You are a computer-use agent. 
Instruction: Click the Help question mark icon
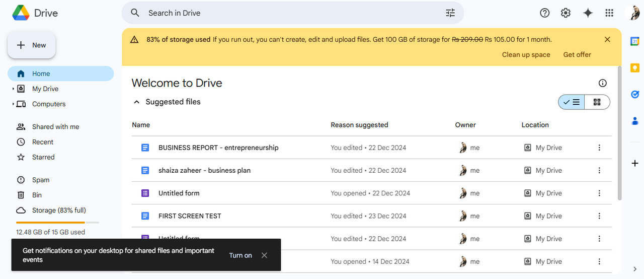coord(545,13)
